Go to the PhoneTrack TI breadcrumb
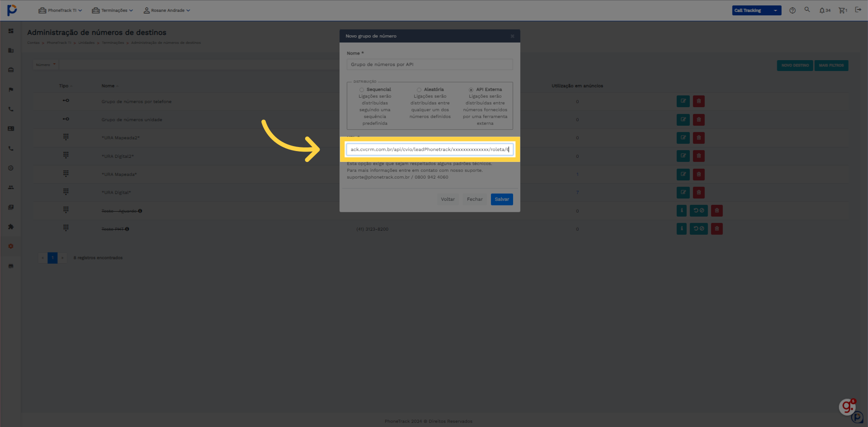Viewport: 868px width, 427px height. [59, 43]
